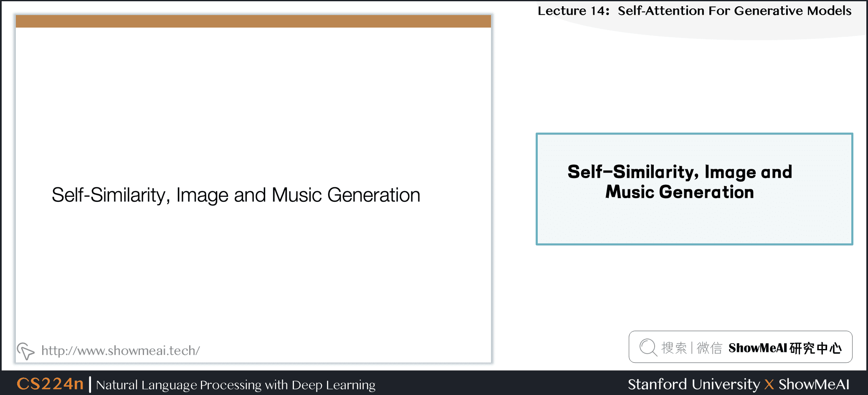Click 'Stanford University X ShowMeAI' footer text
Image resolution: width=868 pixels, height=395 pixels.
[739, 384]
